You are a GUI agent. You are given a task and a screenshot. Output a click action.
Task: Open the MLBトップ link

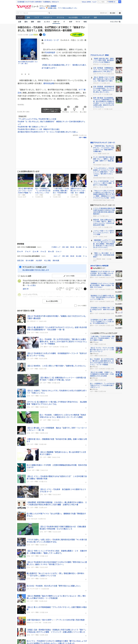(57, 256)
